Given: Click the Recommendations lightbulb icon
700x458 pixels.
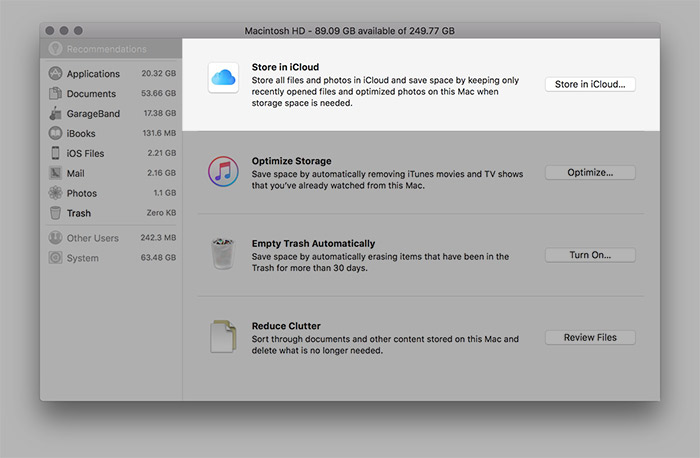Looking at the screenshot, I should pos(55,49).
